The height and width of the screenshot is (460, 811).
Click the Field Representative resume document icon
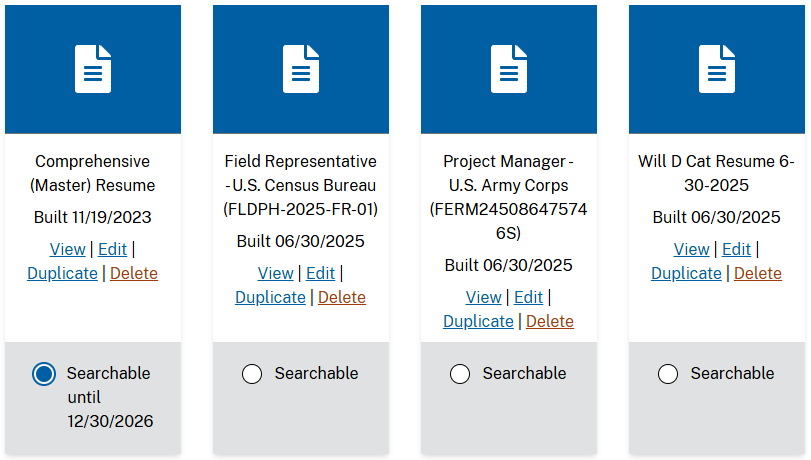click(x=301, y=69)
